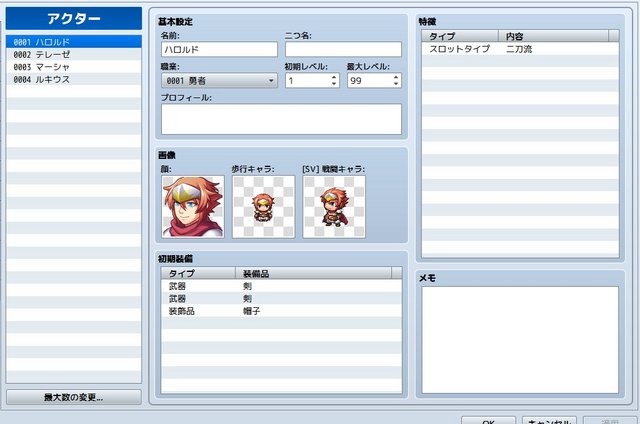Click タイプ column header in 初期装備
The image size is (640, 424).
tap(198, 273)
